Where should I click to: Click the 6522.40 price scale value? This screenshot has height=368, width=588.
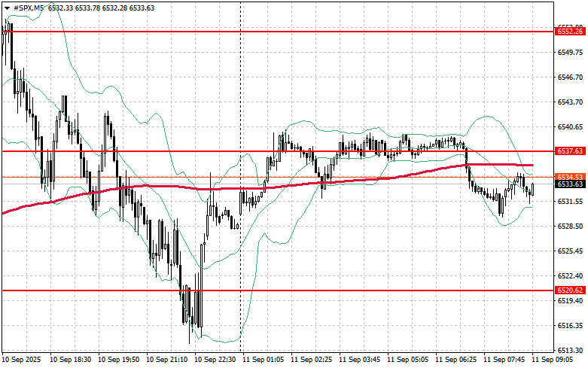click(570, 276)
